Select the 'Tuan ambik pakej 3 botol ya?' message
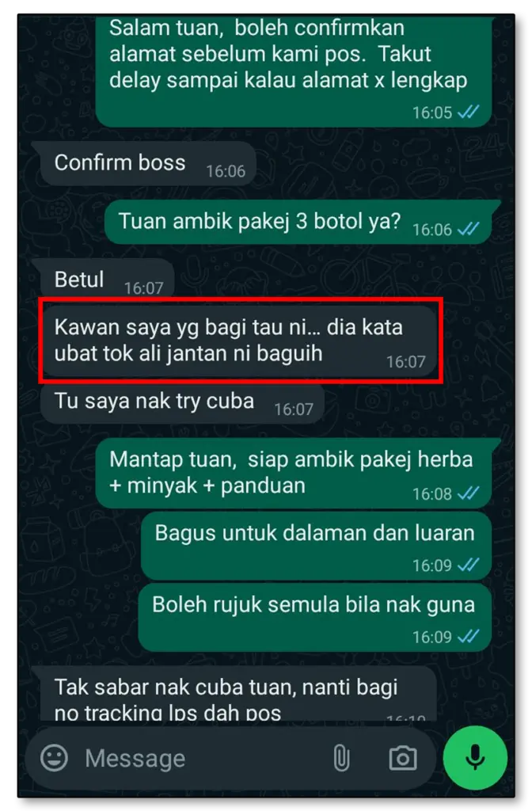The image size is (532, 811). [301, 223]
